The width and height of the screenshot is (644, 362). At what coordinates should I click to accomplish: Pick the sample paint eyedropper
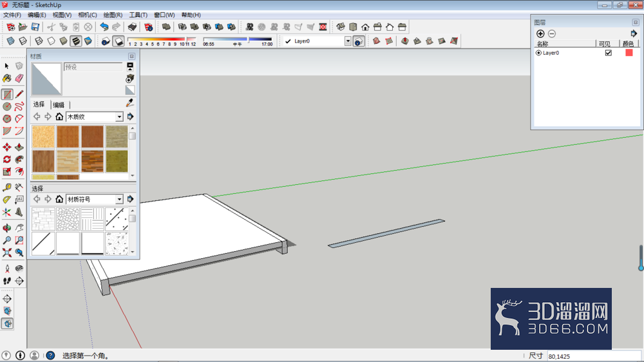130,102
